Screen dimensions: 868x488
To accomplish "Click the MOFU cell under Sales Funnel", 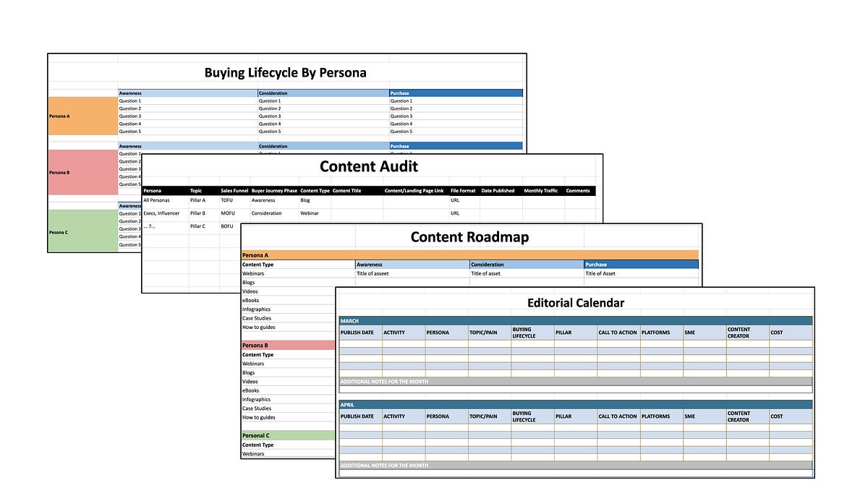I will (228, 213).
